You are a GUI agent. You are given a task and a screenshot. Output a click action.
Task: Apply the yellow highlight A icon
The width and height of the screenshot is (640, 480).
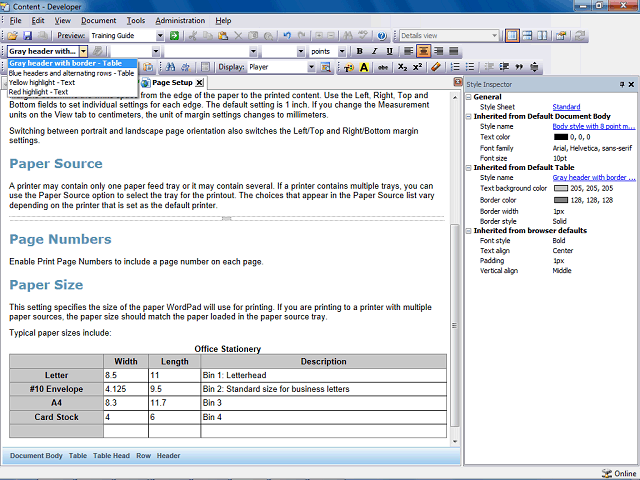[x=364, y=67]
